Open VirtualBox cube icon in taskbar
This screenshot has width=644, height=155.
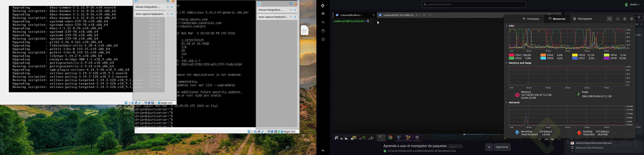click(399, 138)
